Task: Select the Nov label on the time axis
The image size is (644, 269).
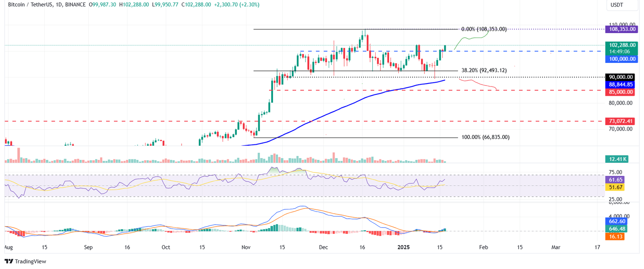Action: [x=246, y=248]
